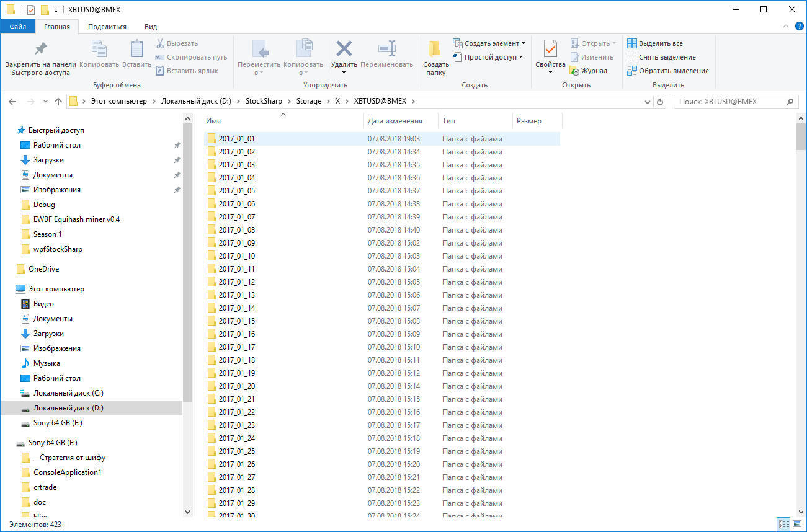Open the View (Вид) ribbon tab

point(151,27)
